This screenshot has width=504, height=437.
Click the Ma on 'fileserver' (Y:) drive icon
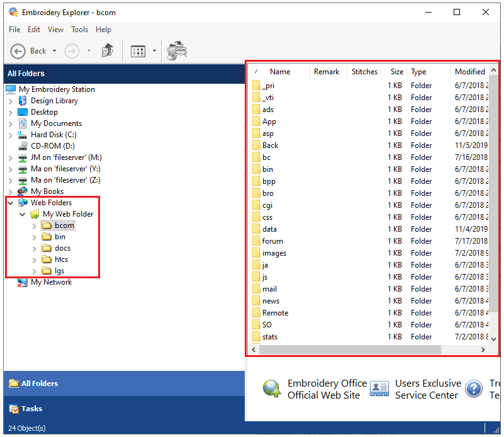(x=23, y=169)
